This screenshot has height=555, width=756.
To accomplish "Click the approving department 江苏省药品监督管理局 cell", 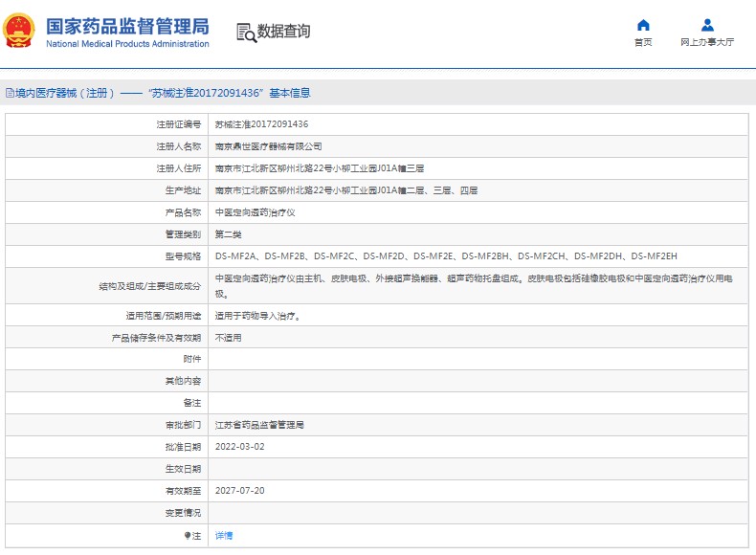I will click(x=258, y=425).
